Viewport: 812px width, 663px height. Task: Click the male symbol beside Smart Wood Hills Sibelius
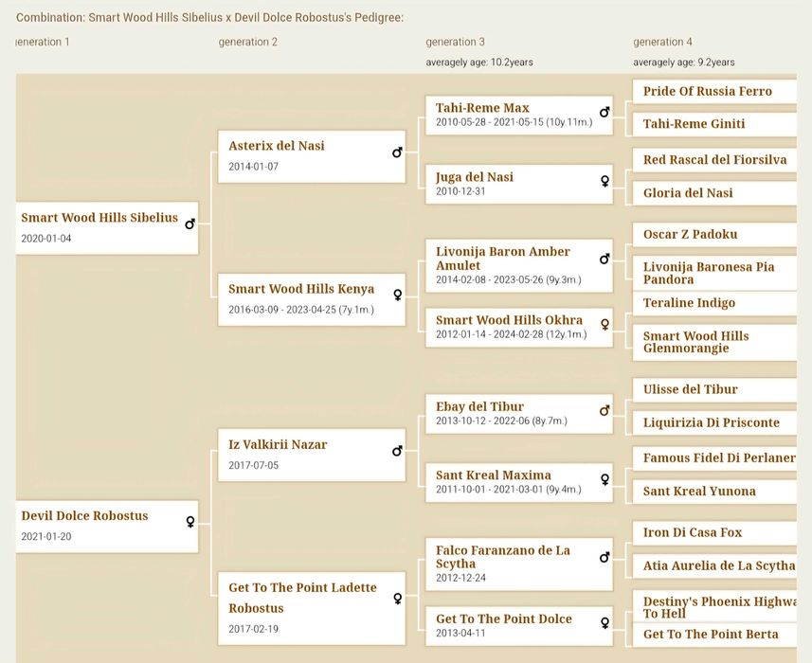click(189, 224)
